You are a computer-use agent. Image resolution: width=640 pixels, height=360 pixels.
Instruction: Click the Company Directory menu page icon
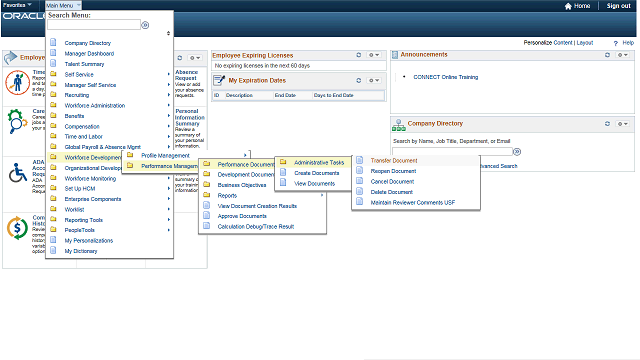click(53, 42)
